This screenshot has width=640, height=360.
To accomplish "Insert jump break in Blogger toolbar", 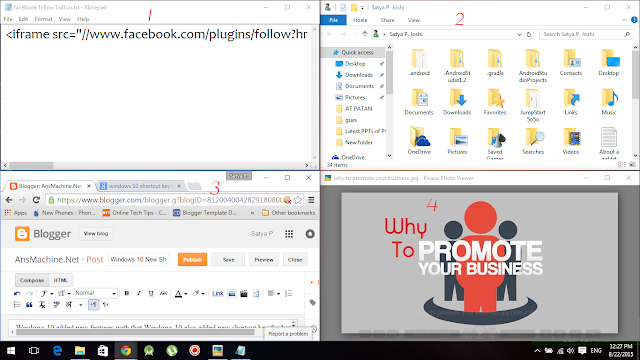I will (256, 293).
